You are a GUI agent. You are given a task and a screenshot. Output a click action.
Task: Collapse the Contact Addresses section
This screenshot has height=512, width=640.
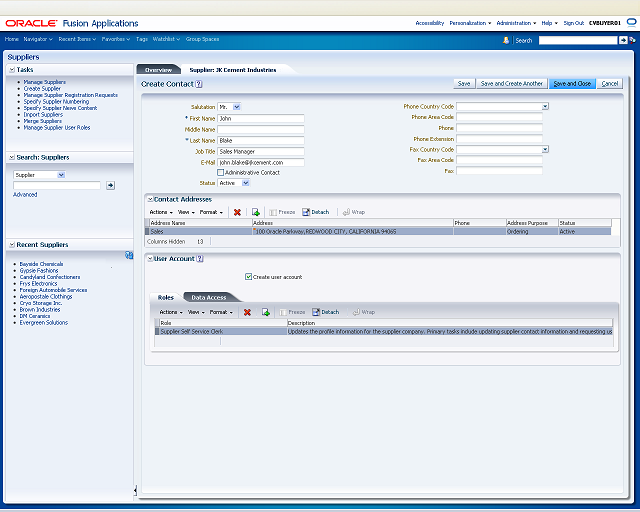pyautogui.click(x=150, y=200)
